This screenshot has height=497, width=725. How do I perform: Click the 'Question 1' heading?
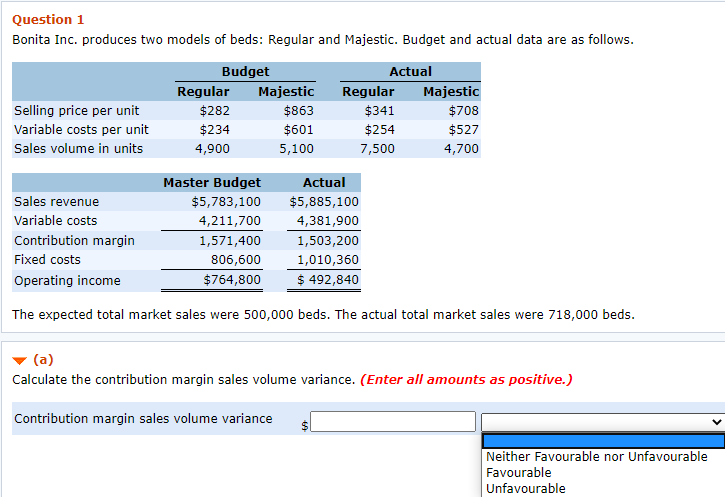click(x=48, y=19)
